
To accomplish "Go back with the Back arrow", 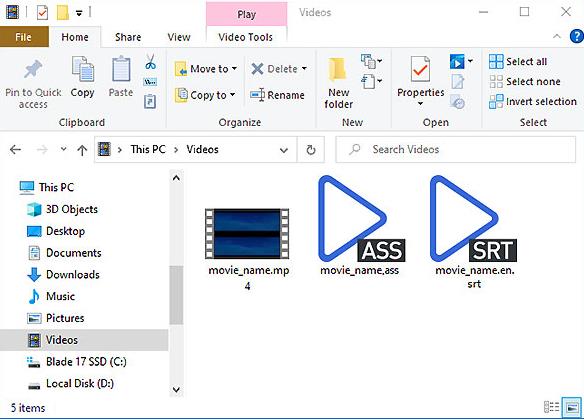I will coord(15,150).
